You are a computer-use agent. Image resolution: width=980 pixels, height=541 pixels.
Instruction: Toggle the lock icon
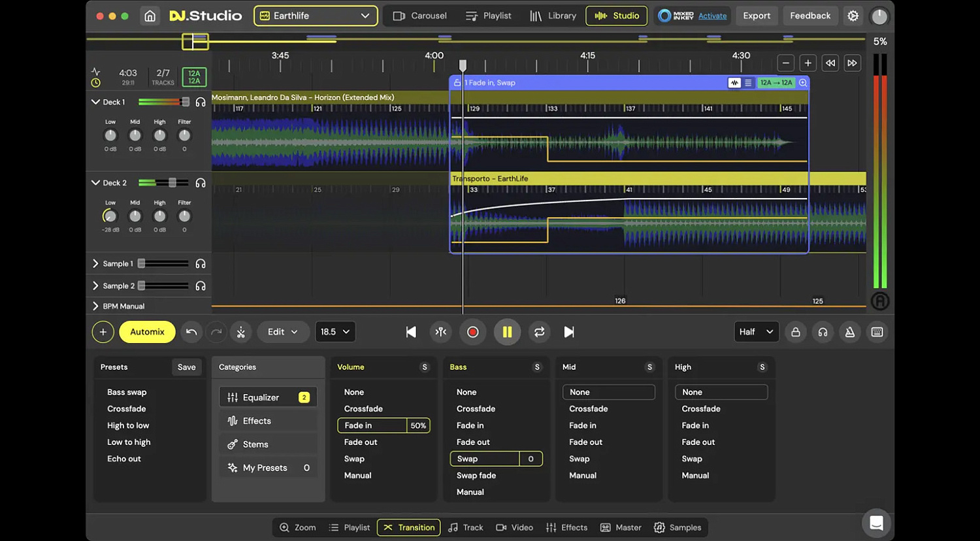tap(796, 332)
